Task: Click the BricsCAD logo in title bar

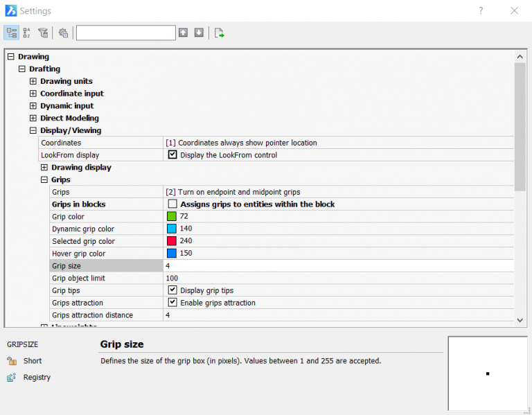Action: pos(11,10)
